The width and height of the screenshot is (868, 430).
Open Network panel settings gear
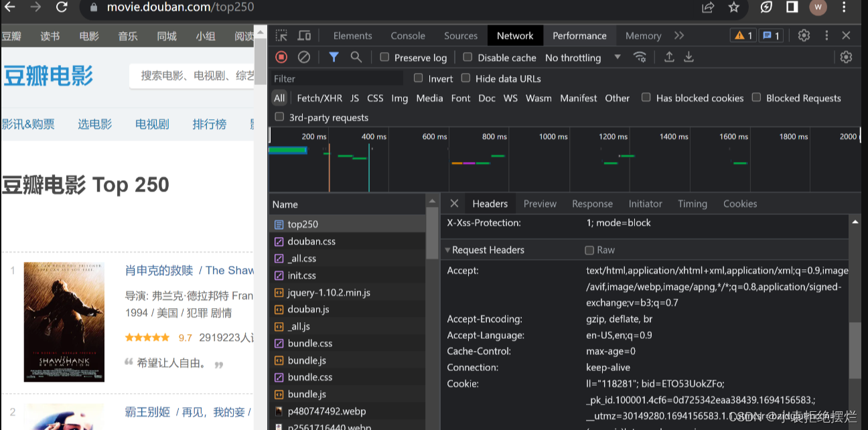[x=846, y=58]
